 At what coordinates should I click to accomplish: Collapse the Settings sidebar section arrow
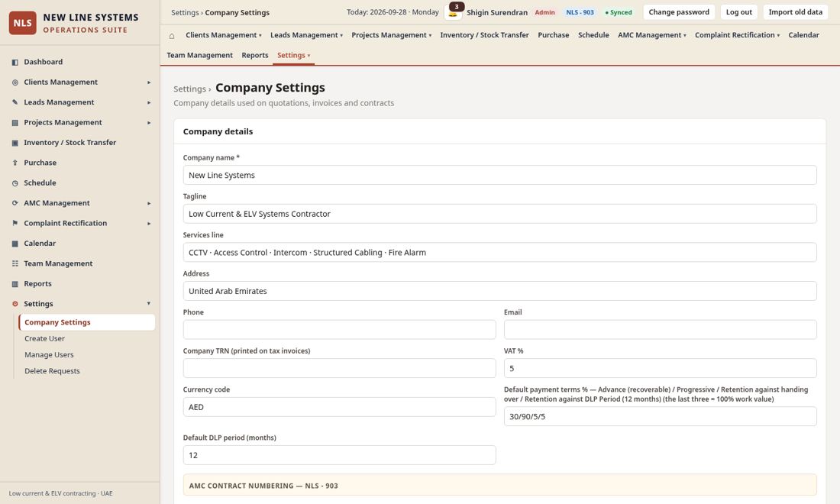pos(149,304)
